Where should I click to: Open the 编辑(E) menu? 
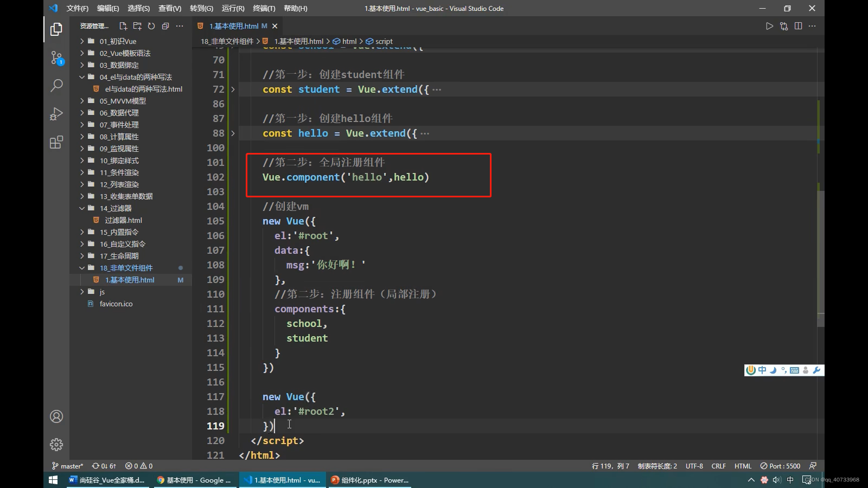108,8
